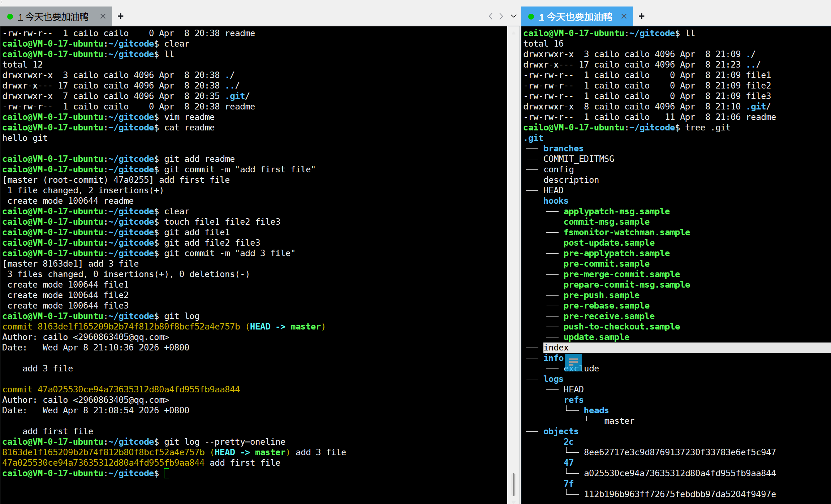Click the terminal cursor at prompt
The image size is (831, 504).
(167, 473)
